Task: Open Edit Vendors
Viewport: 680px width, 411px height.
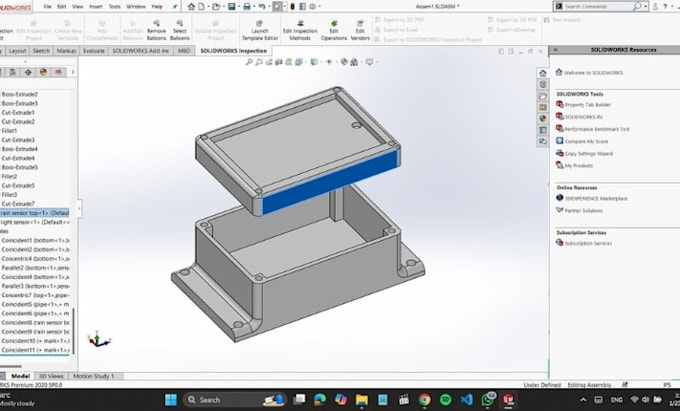Action: pos(360,30)
